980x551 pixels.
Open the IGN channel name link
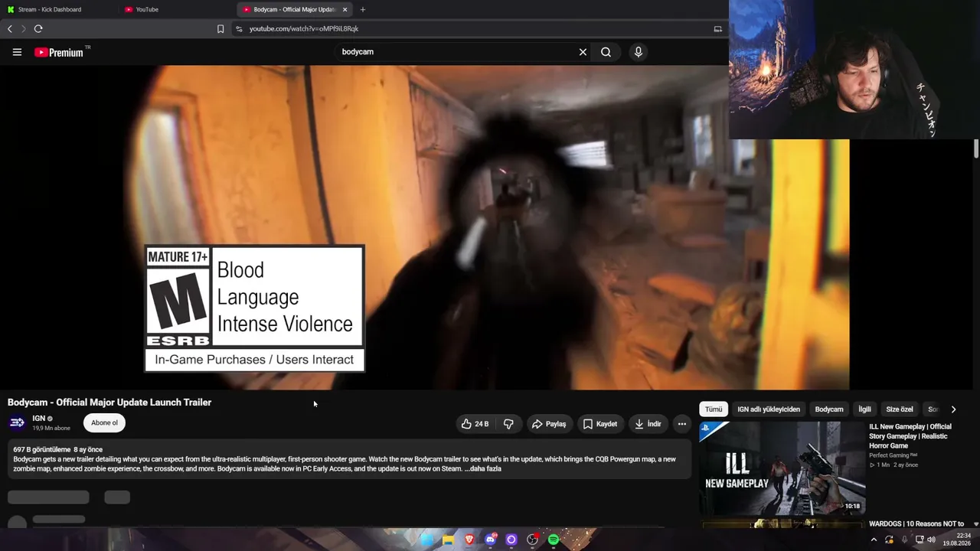pos(39,419)
